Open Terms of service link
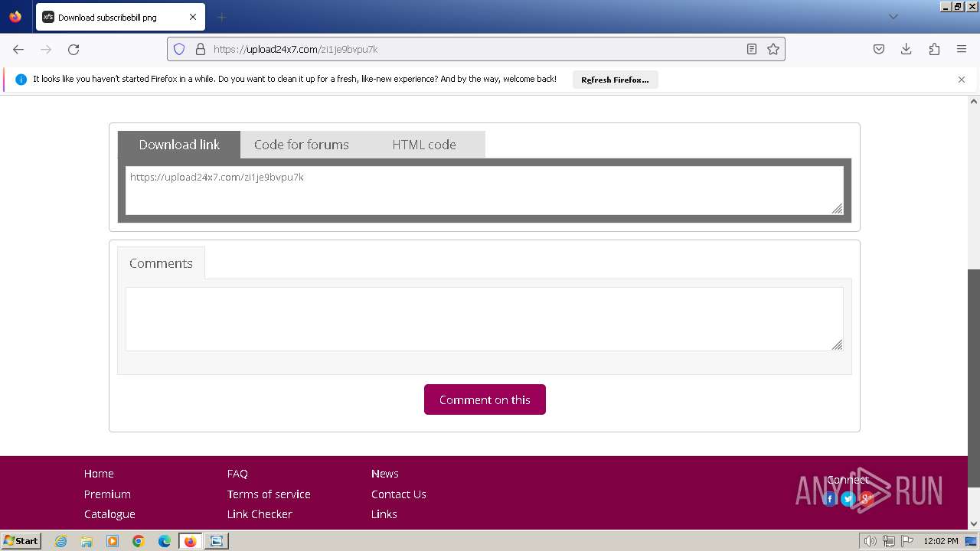The width and height of the screenshot is (980, 551). [269, 494]
